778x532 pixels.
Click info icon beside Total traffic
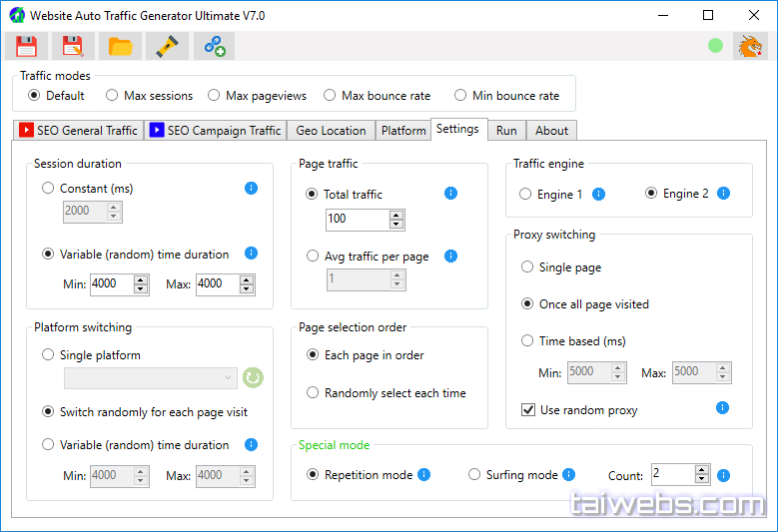click(x=450, y=194)
